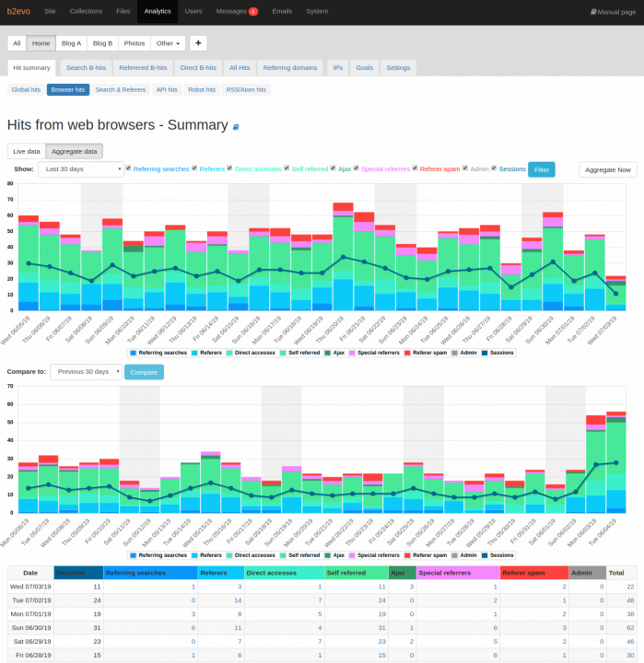The width and height of the screenshot is (644, 663).
Task: Open Total 62 link for Sun 06/30/19
Action: tap(630, 627)
